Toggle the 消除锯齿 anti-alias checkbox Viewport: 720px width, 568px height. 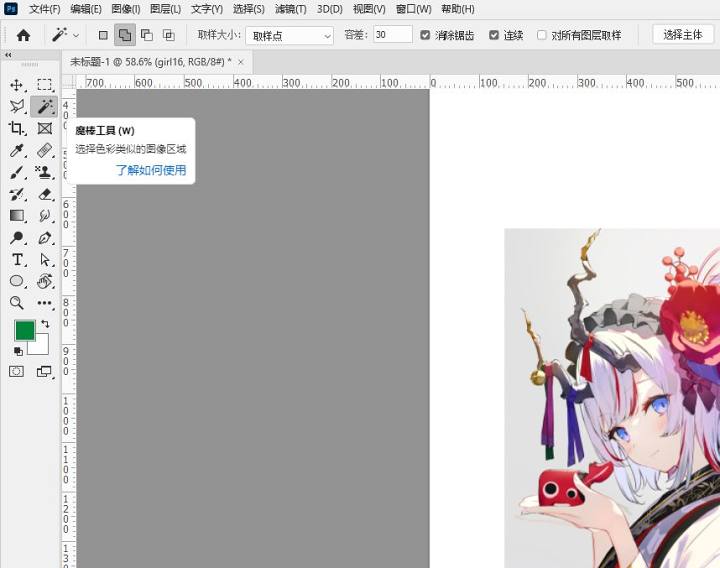point(425,35)
